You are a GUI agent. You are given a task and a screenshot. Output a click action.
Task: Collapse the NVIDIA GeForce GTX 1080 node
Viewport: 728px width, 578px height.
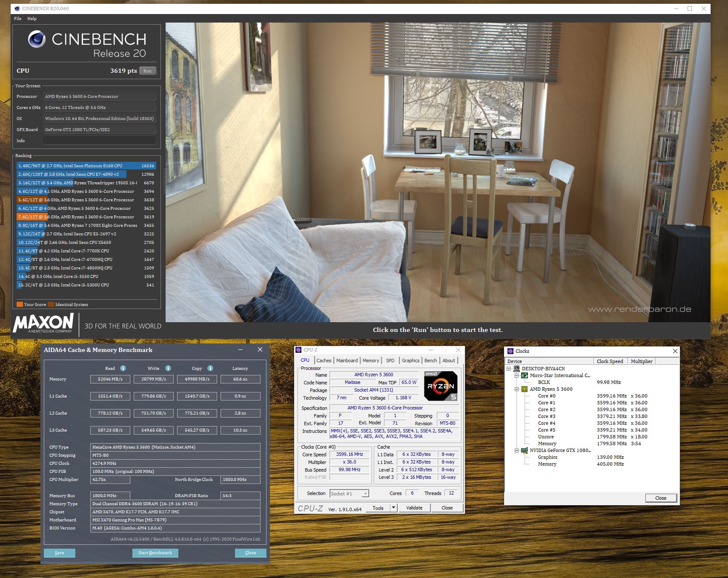[516, 450]
